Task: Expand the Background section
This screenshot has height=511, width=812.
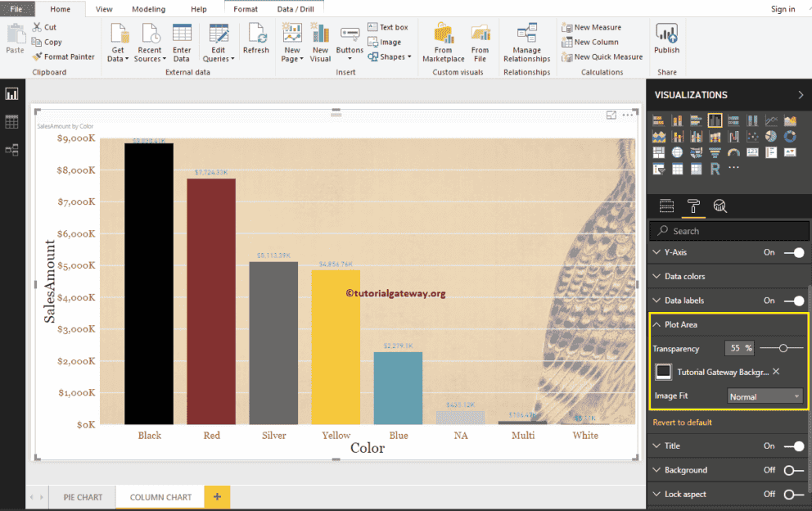Action: tap(656, 470)
